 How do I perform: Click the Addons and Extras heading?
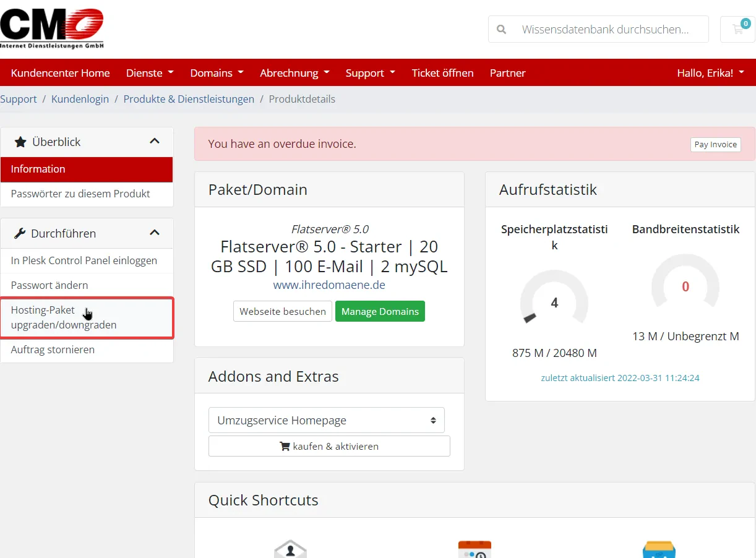click(273, 376)
